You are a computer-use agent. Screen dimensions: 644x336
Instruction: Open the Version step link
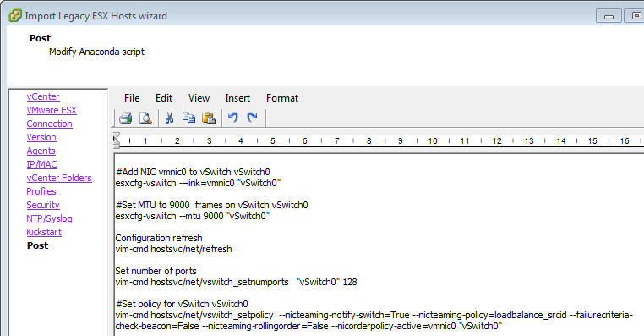pyautogui.click(x=41, y=137)
